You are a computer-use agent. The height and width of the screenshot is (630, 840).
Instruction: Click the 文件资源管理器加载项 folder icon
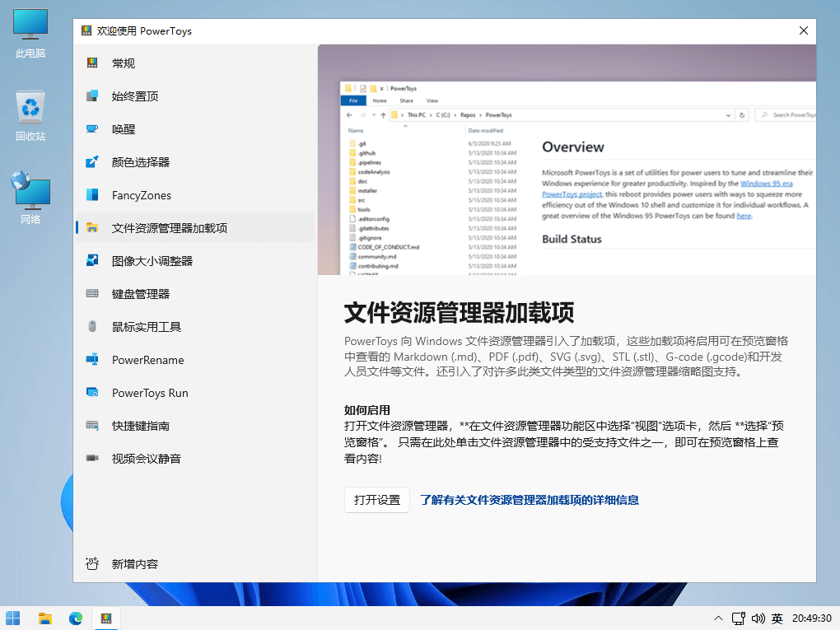coord(92,227)
